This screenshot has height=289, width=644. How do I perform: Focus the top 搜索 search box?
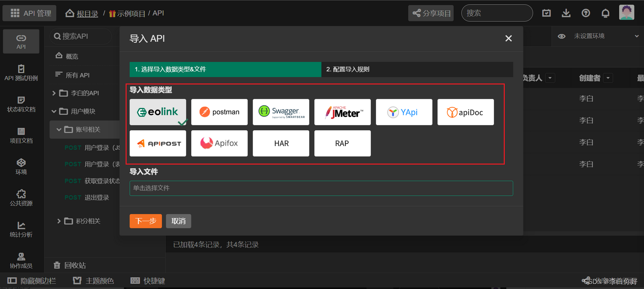pyautogui.click(x=497, y=13)
